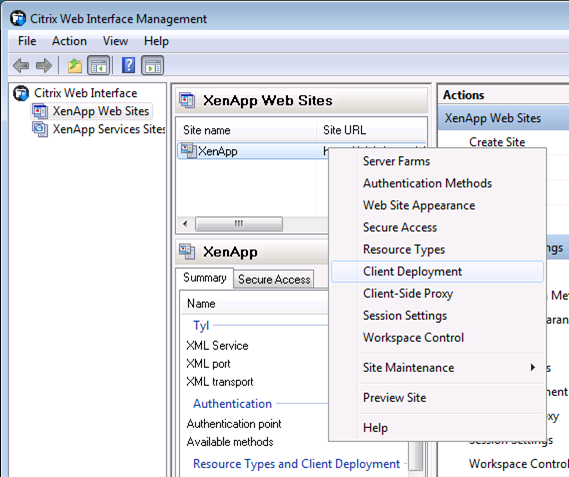Image resolution: width=569 pixels, height=477 pixels.
Task: Open the Action menu
Action: [x=69, y=41]
